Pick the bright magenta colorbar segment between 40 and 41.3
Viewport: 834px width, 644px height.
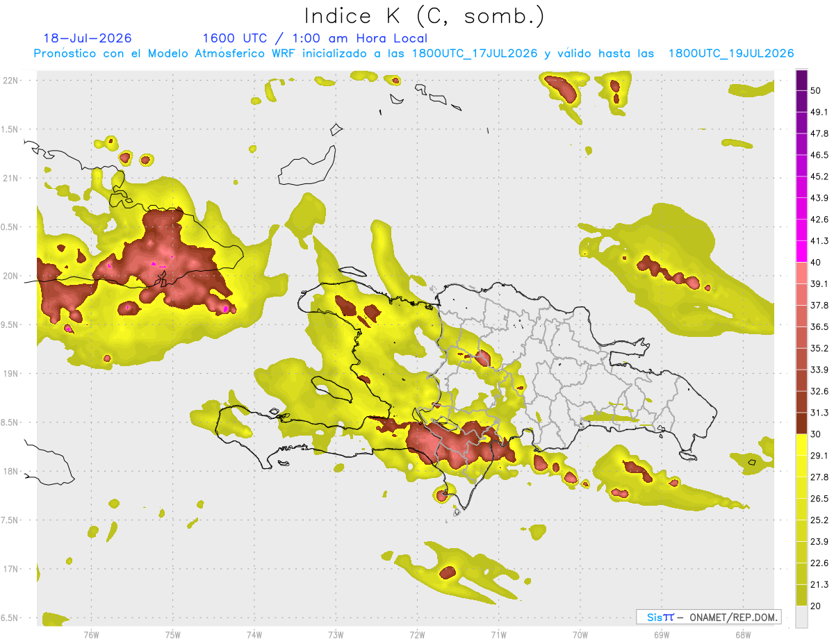click(x=801, y=251)
